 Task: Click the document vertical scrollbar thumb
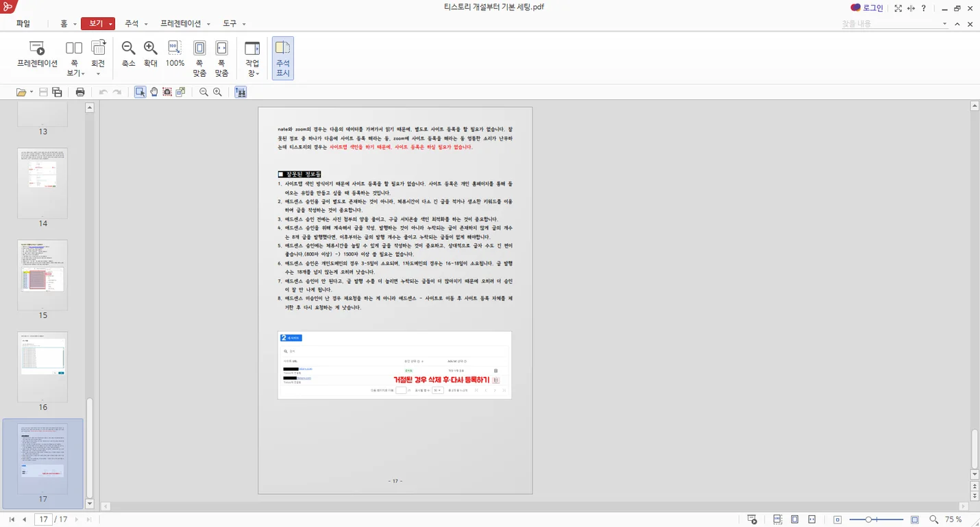[x=975, y=449]
